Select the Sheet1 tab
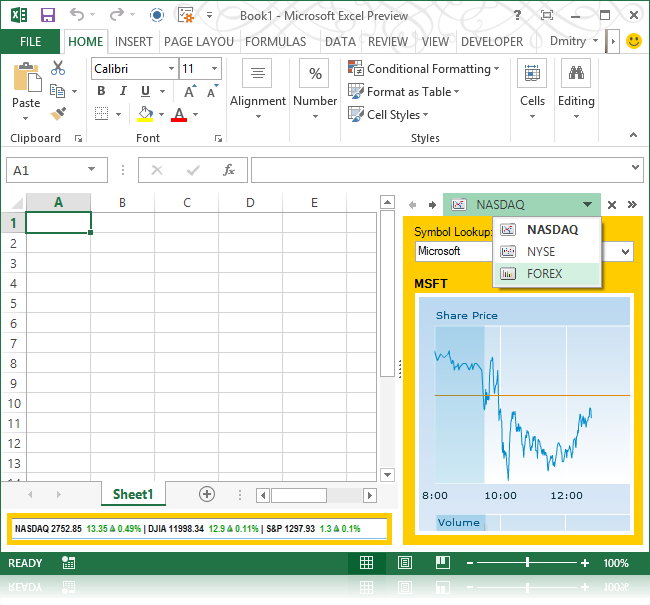650x605 pixels. (133, 494)
